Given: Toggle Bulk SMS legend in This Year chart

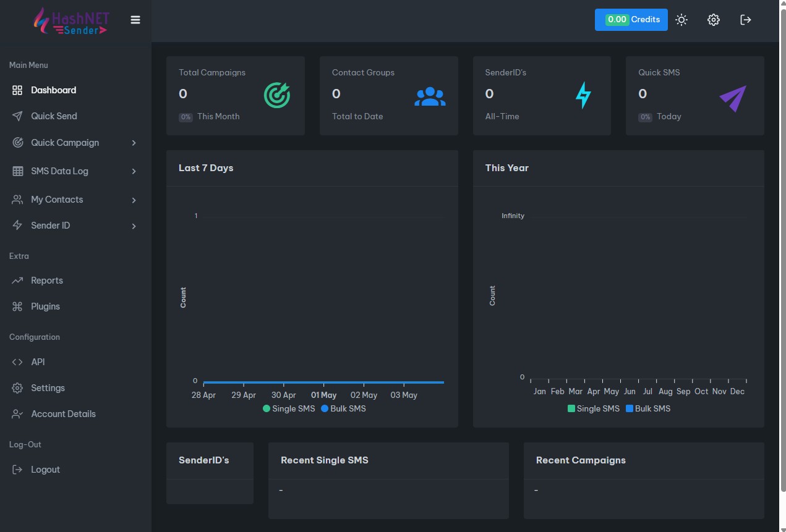Looking at the screenshot, I should pos(647,408).
